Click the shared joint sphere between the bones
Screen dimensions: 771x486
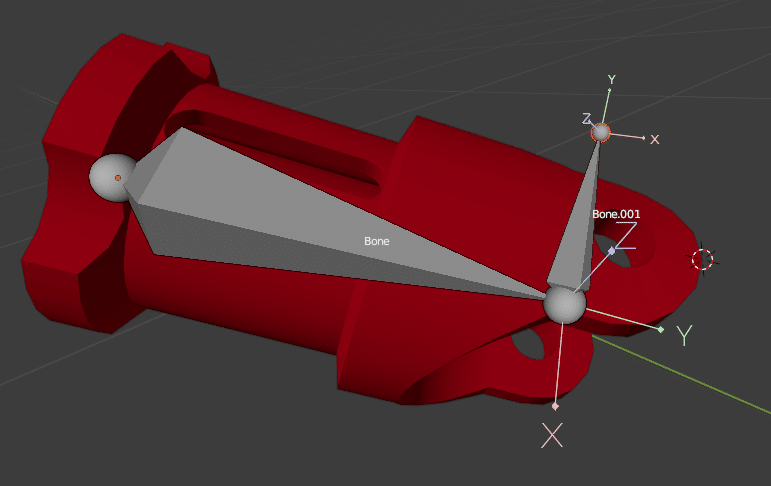564,305
